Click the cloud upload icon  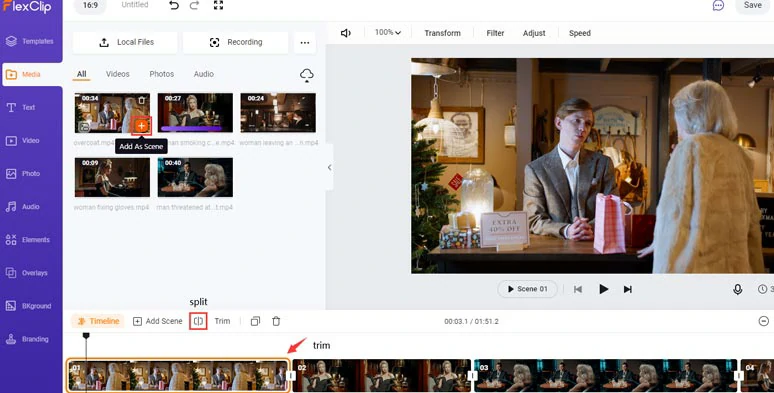click(x=307, y=75)
